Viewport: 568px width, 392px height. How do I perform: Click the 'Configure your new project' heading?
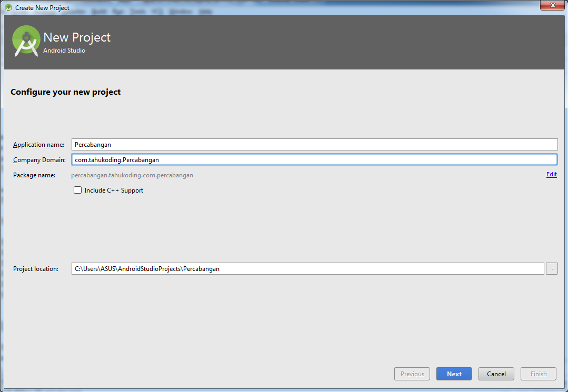(x=66, y=92)
